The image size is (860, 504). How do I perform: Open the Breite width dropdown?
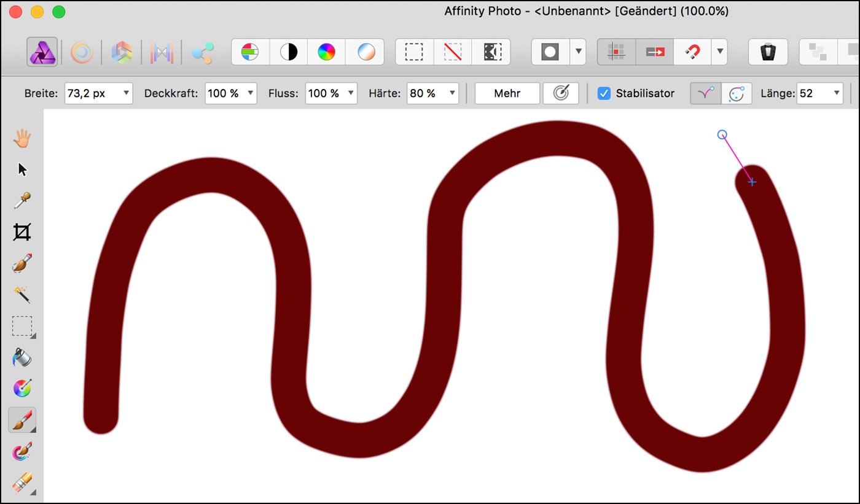[x=126, y=93]
